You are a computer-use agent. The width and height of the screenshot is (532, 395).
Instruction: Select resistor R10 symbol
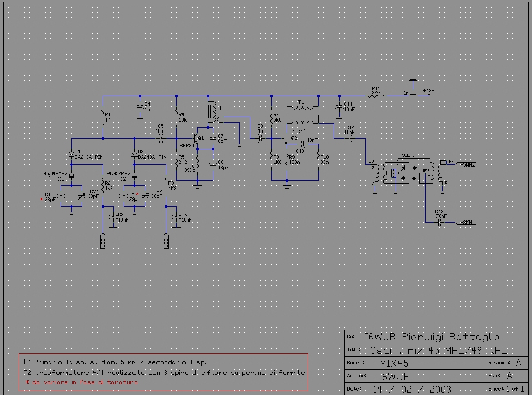[x=318, y=159]
